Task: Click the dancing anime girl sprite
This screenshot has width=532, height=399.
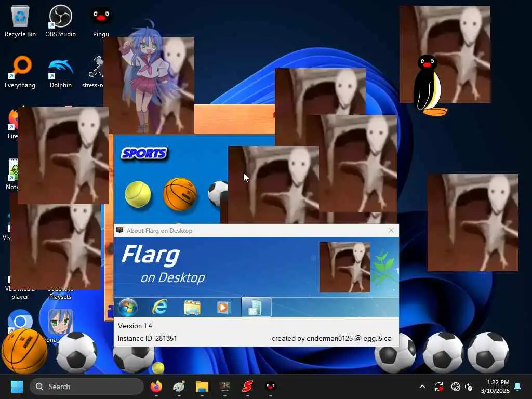Action: point(146,78)
